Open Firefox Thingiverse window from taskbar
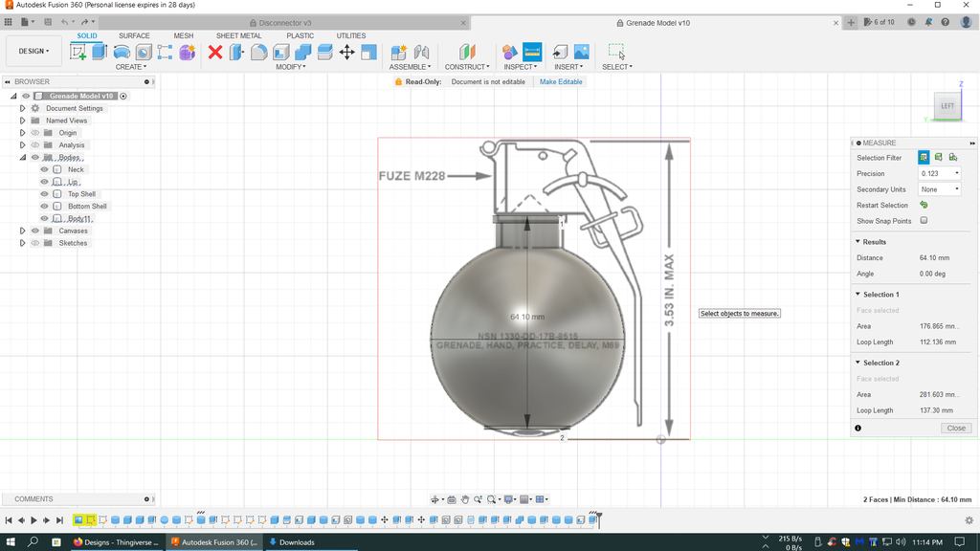This screenshot has height=551, width=980. coord(117,541)
